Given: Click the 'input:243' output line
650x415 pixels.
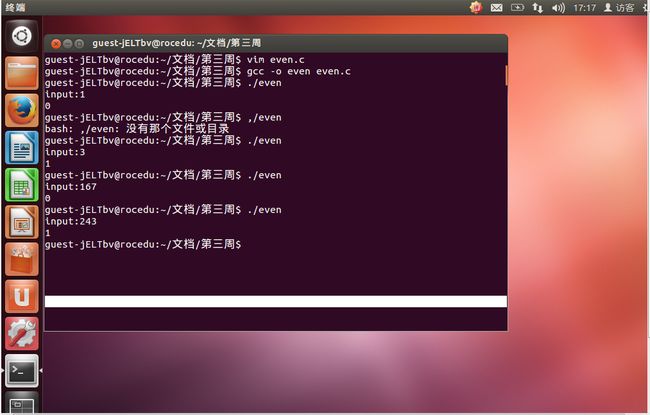Looking at the screenshot, I should point(70,221).
